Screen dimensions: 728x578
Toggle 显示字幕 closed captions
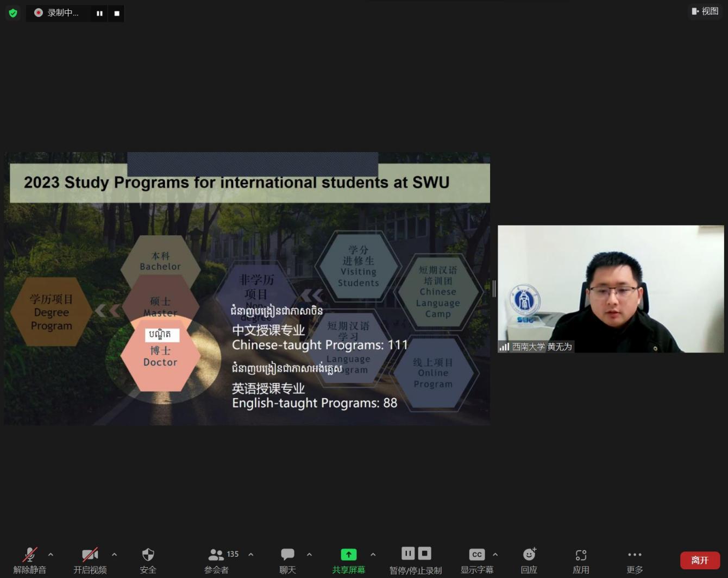(476, 560)
